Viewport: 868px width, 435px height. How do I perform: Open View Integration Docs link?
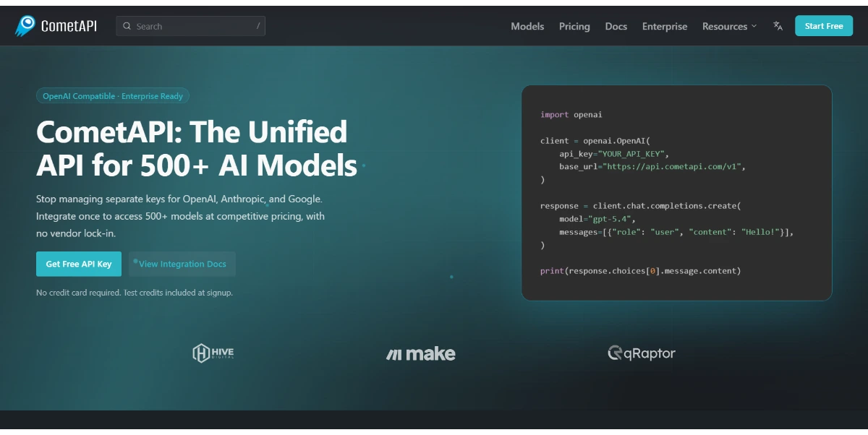182,264
